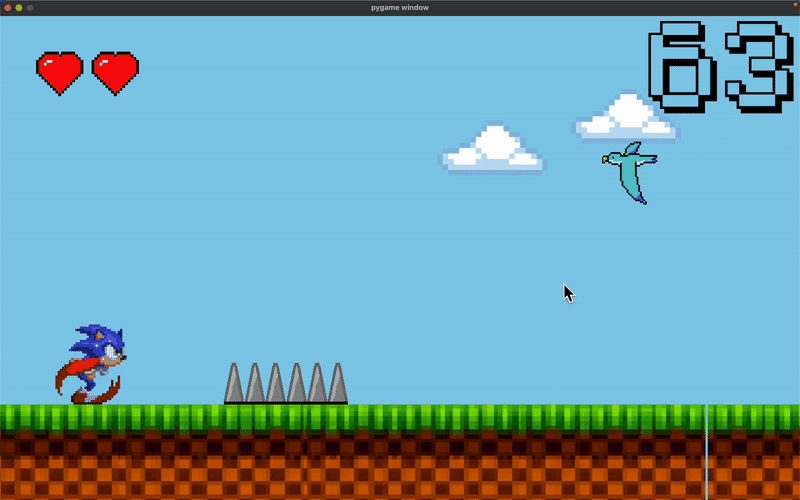Click the row of gray metal spikes

pyautogui.click(x=286, y=383)
